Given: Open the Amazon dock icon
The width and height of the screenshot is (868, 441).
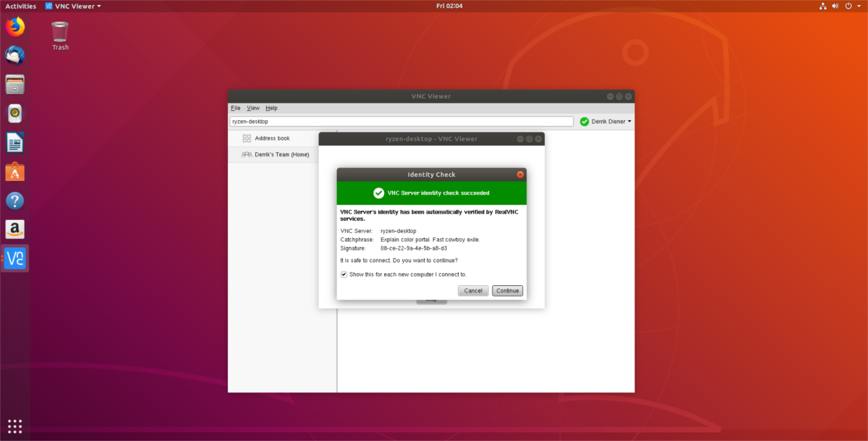Looking at the screenshot, I should click(15, 230).
